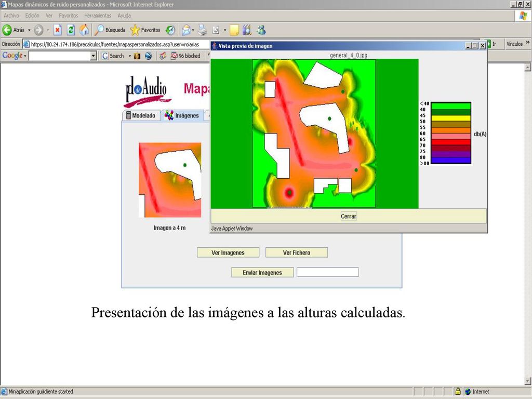Print the page with the printer icon
This screenshot has width=532, height=399.
[x=203, y=30]
